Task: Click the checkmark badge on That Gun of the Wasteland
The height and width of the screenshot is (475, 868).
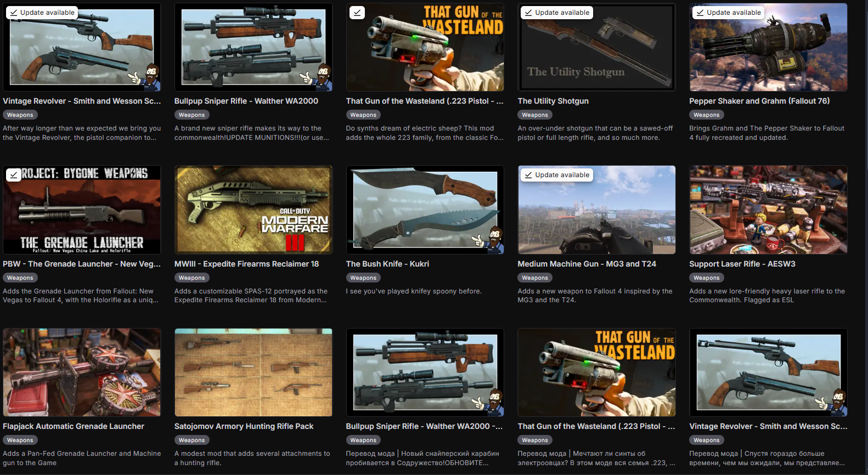Action: 357,13
